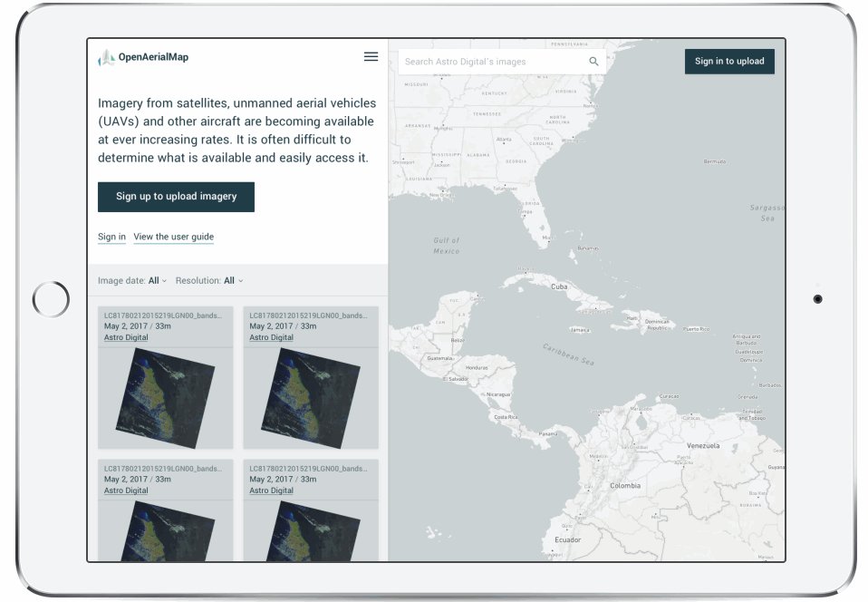Select the top-left satellite image thumbnail
Image resolution: width=868 pixels, height=602 pixels.
[x=164, y=397]
